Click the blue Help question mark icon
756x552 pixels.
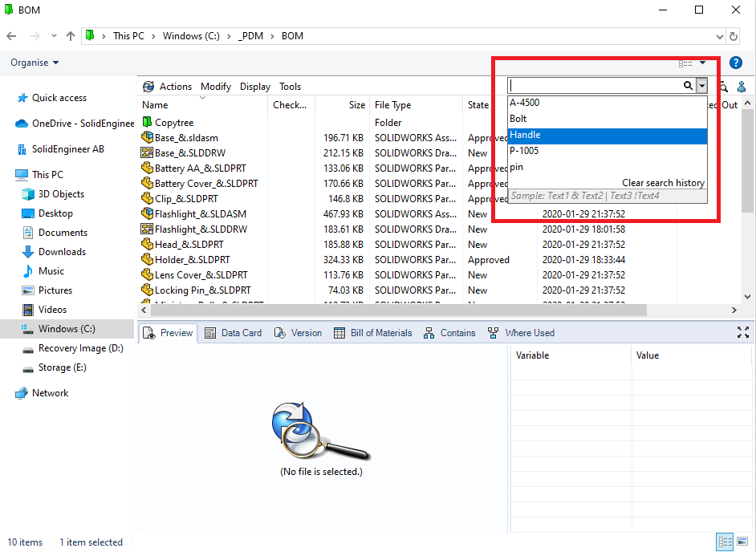pos(735,63)
